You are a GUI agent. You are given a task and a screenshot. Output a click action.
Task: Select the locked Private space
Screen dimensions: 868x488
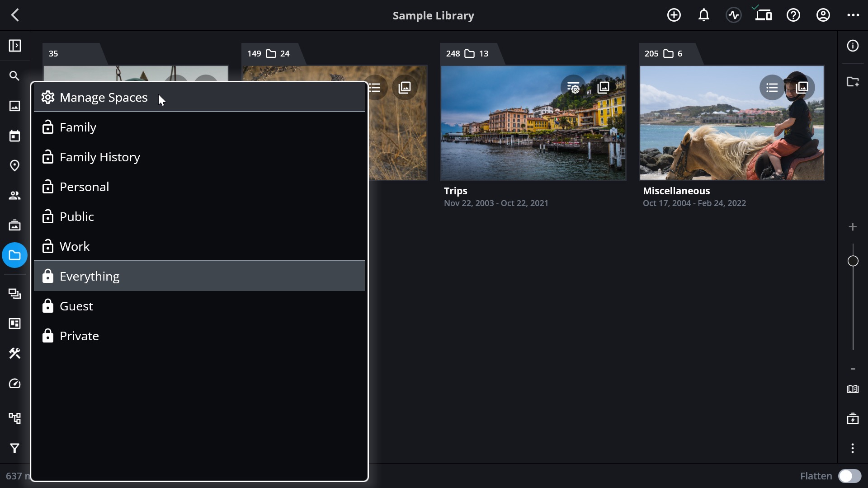tap(199, 336)
